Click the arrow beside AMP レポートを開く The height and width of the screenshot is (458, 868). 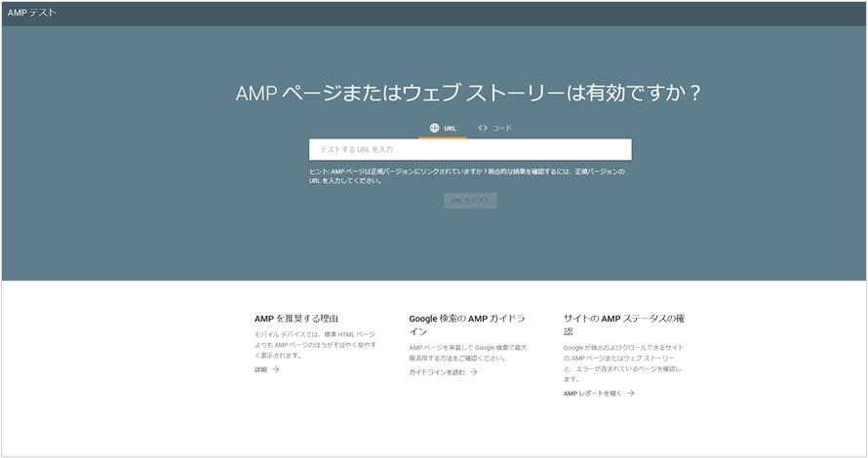[631, 394]
